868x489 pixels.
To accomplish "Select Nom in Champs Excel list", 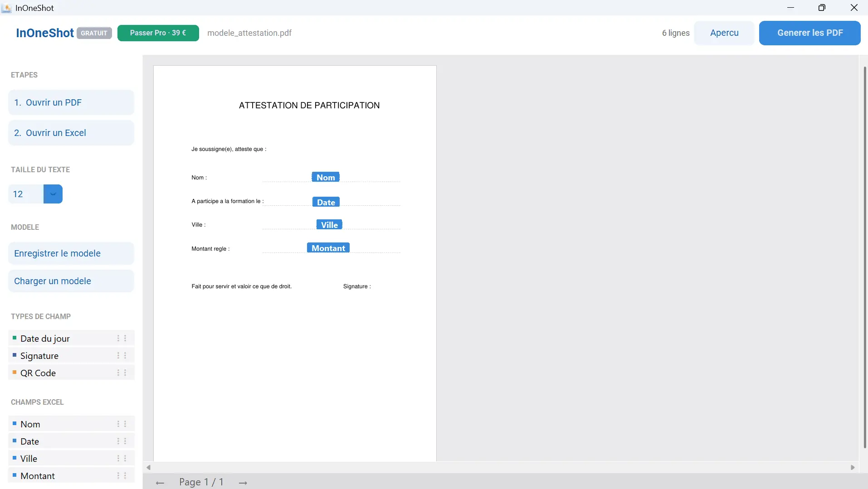I will point(71,424).
